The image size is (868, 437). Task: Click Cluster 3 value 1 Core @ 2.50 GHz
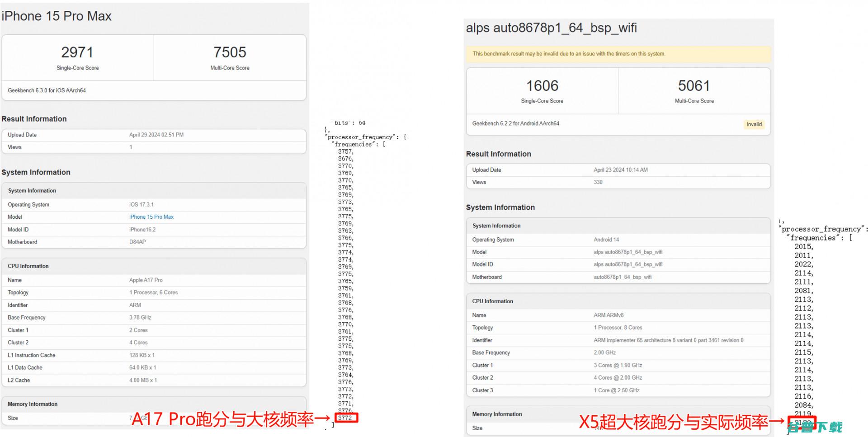(x=617, y=390)
